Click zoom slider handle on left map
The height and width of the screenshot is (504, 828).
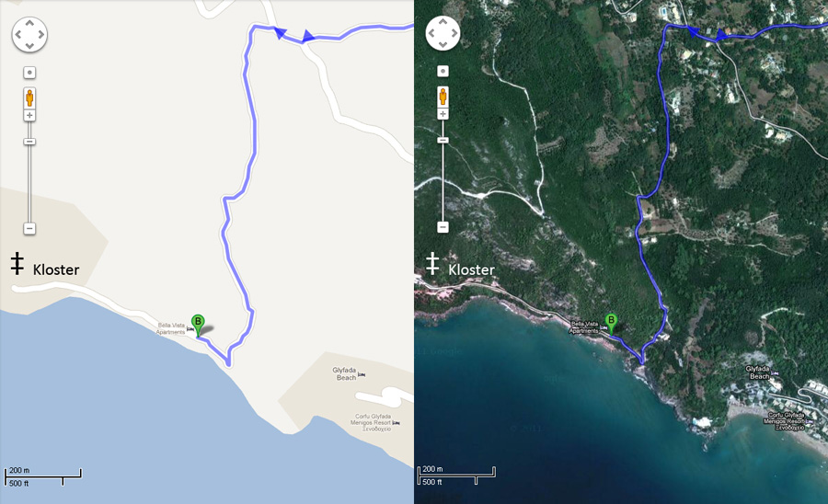pos(29,142)
